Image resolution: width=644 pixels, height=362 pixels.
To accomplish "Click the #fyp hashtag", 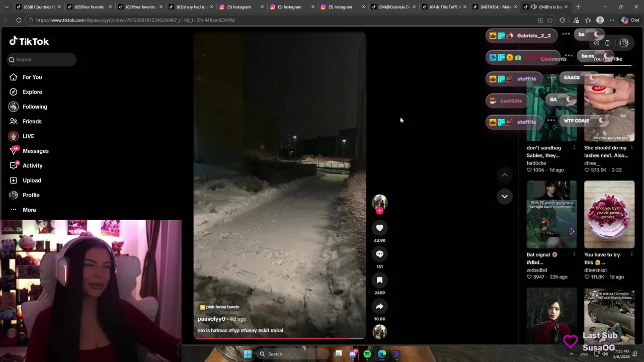I will point(234,330).
